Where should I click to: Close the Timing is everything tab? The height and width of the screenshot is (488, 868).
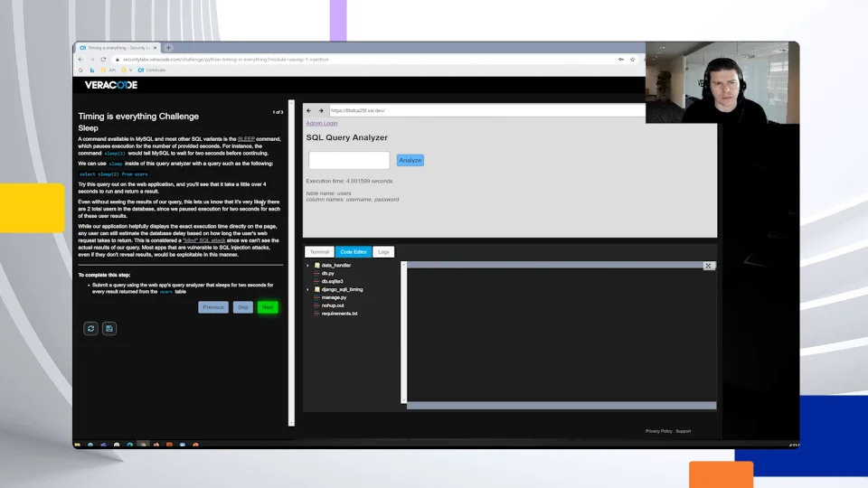point(155,48)
